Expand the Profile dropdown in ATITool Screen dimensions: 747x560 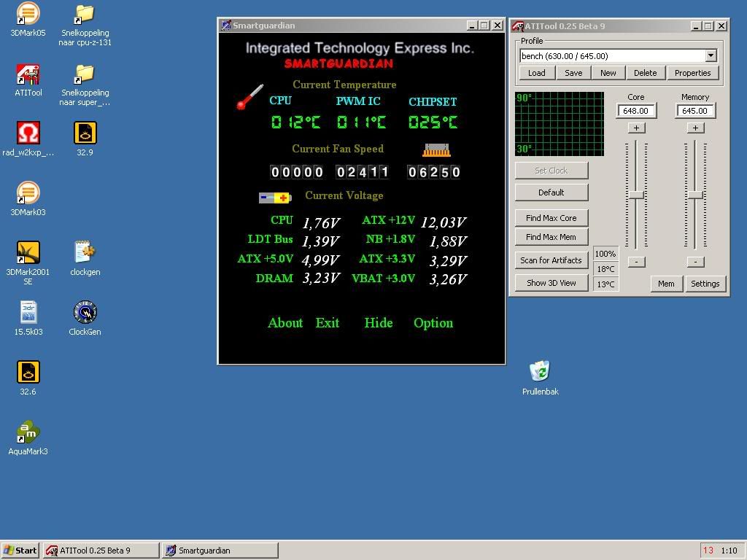711,55
